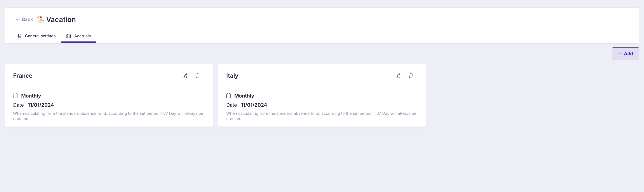Click the back arrow icon
This screenshot has width=644, height=192.
18,19
